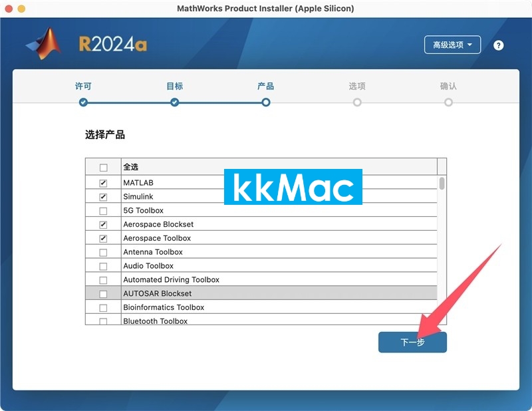
Task: Select the 产品 step label
Action: [x=265, y=86]
